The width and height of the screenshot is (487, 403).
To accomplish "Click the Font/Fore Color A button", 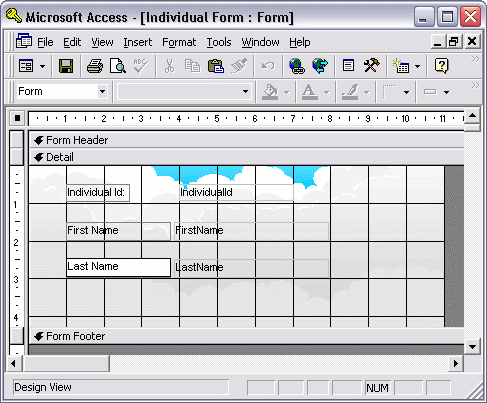I will click(x=310, y=92).
